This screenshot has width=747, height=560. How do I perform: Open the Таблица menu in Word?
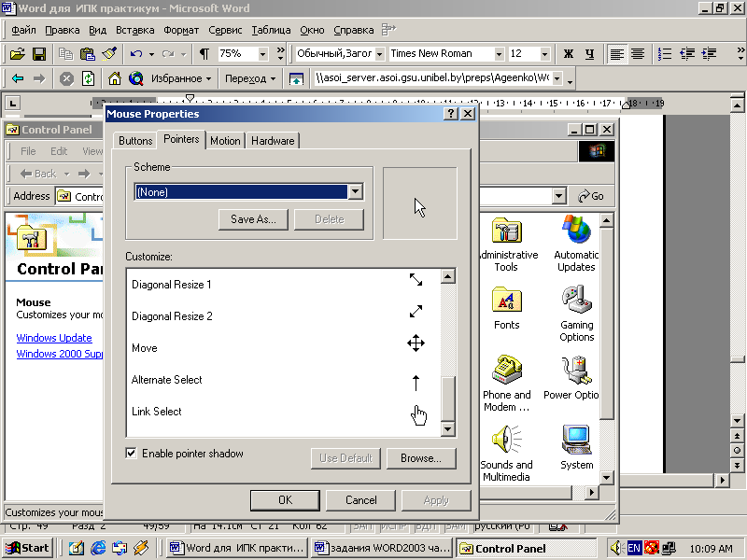coord(271,30)
